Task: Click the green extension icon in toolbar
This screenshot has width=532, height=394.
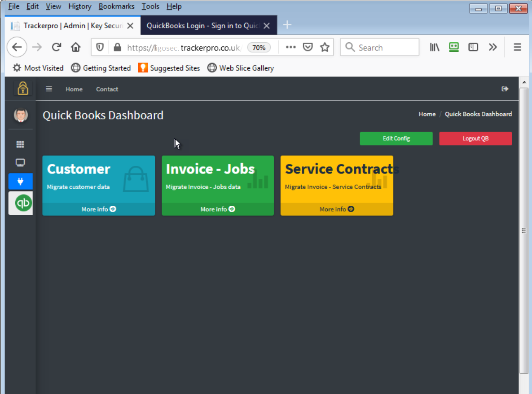Action: 453,47
